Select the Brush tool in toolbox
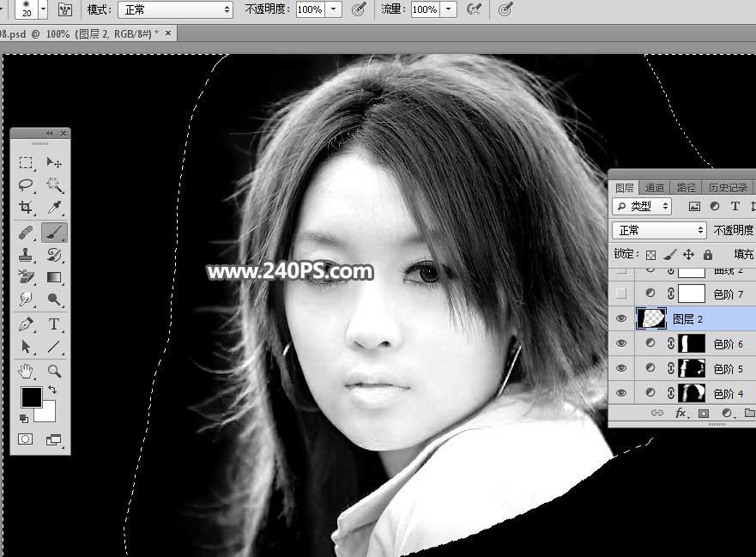 click(x=54, y=233)
